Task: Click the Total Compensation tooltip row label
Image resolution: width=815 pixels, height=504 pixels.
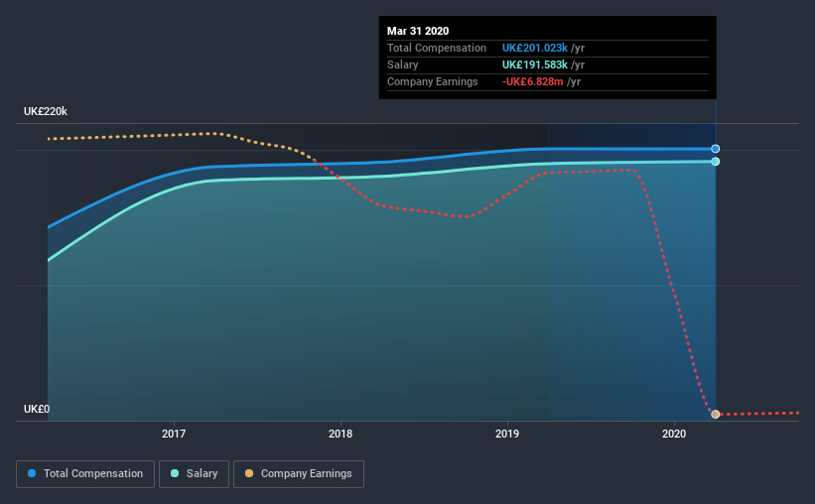Action: [437, 48]
